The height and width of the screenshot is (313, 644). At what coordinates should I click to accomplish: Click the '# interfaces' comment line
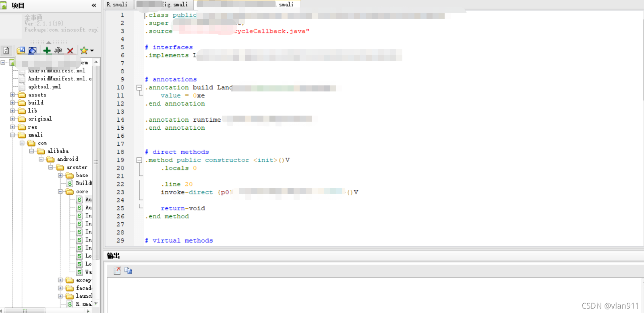pos(169,47)
